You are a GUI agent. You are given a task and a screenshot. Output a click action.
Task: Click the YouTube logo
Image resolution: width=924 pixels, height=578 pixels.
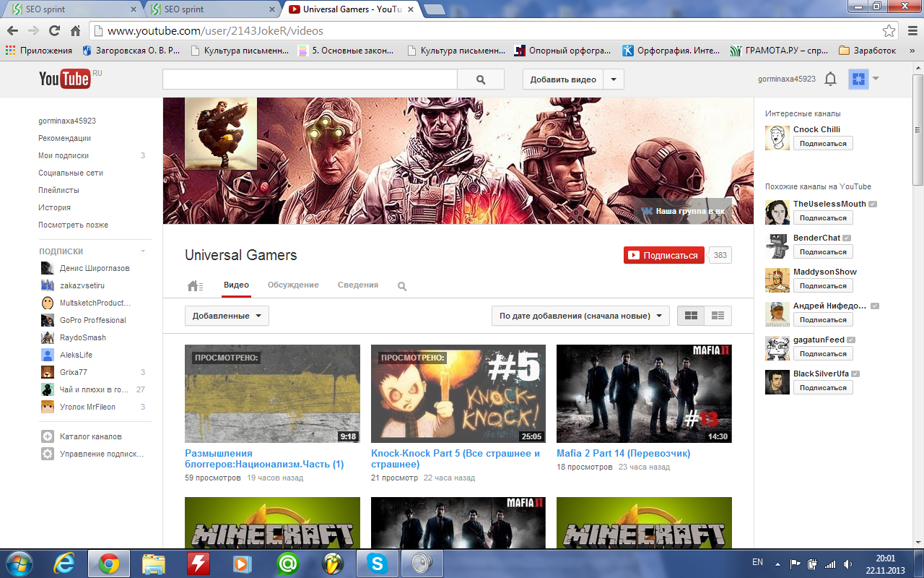(65, 79)
